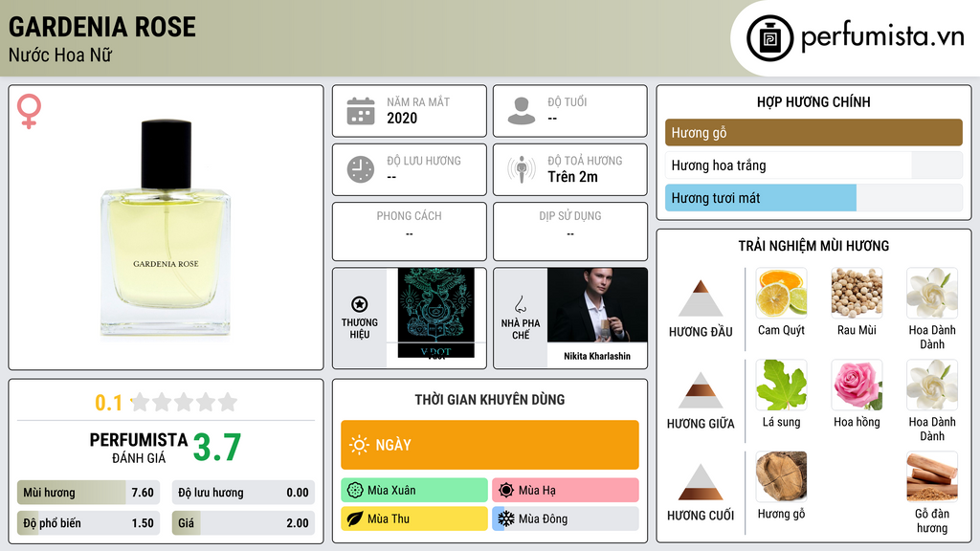The image size is (980, 551).
Task: Open the Rau Mùi coriander note image
Action: 857,293
